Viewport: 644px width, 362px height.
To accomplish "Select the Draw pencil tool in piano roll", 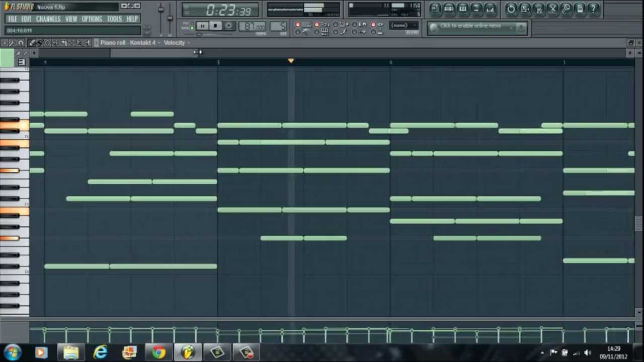I will [31, 43].
